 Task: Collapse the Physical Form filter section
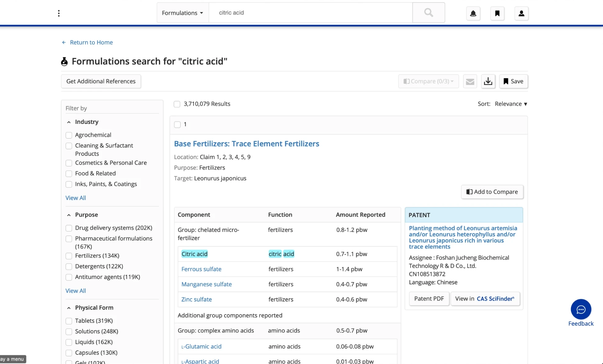(69, 308)
